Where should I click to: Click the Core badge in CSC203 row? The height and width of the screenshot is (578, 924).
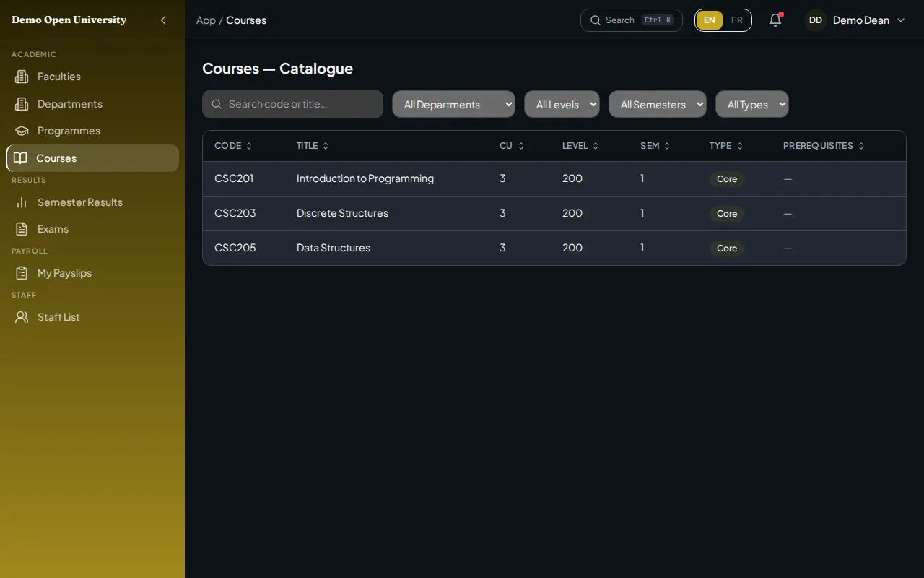(727, 214)
